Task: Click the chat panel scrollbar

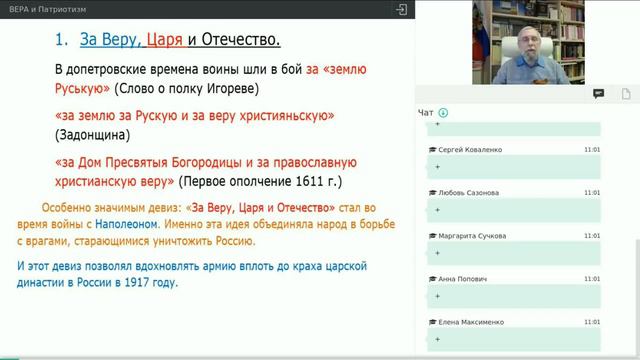Action: [638, 298]
